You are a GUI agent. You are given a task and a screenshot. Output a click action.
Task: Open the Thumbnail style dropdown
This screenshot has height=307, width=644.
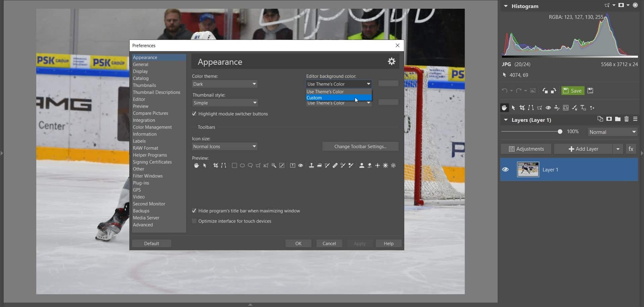tap(225, 103)
